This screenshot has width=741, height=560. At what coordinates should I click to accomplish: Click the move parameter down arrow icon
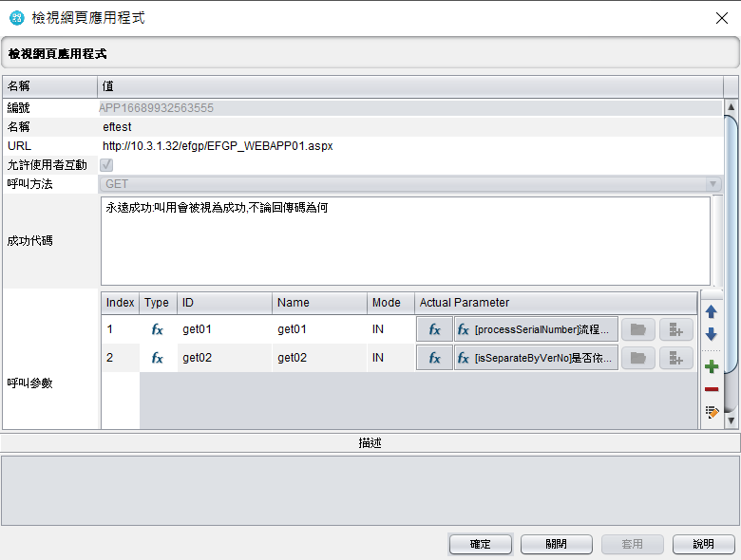[x=711, y=335]
